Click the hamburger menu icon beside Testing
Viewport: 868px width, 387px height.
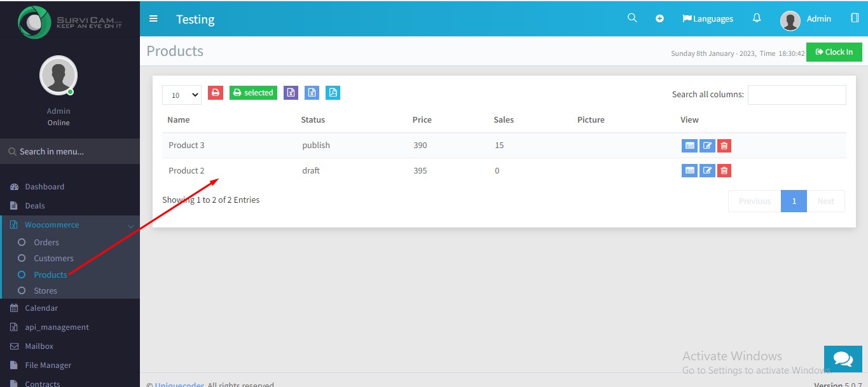click(x=153, y=18)
